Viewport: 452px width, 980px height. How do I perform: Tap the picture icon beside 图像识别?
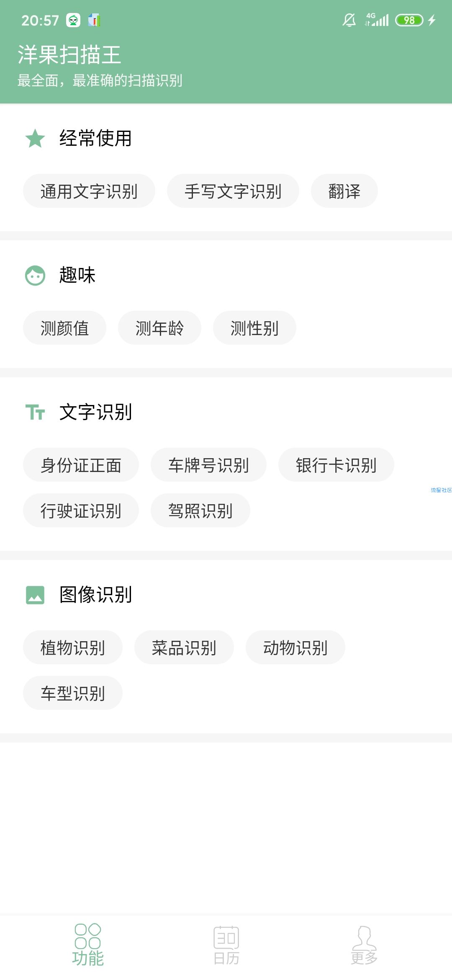[x=35, y=595]
